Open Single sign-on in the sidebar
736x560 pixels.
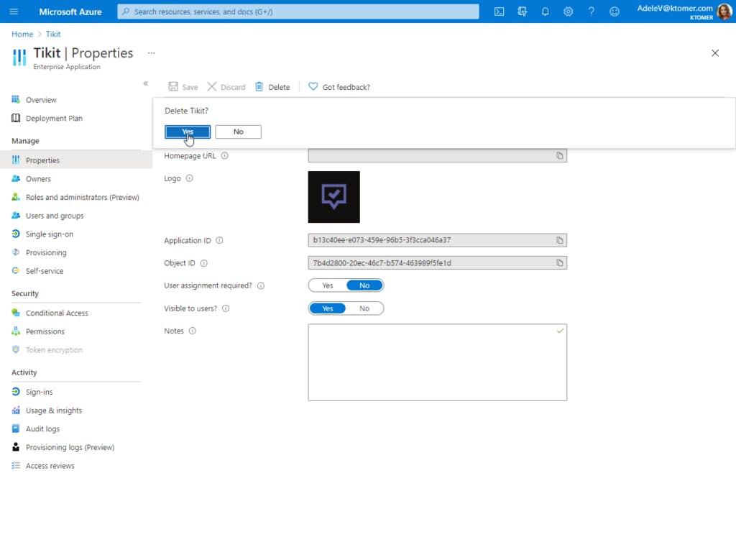pos(49,234)
